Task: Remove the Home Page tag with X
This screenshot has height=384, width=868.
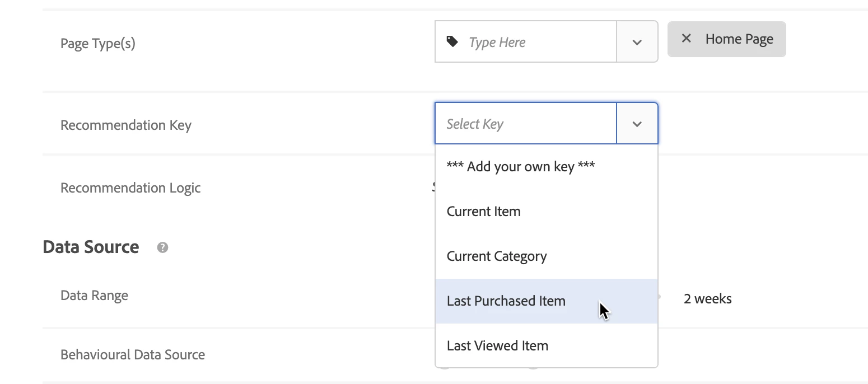Action: click(686, 39)
